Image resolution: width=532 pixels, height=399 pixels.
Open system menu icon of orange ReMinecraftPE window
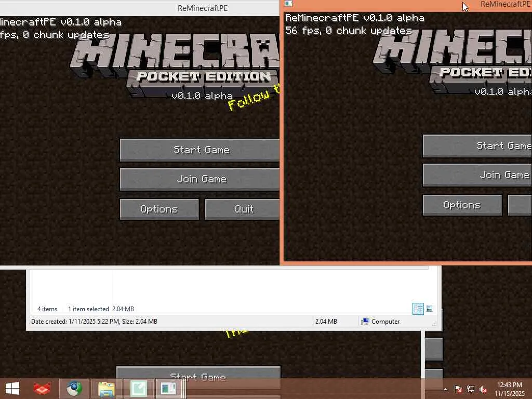[289, 4]
